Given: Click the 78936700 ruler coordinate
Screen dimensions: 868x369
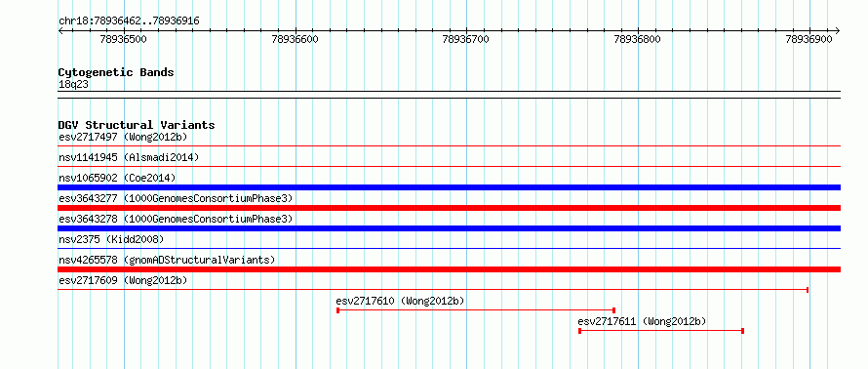Looking at the screenshot, I should (x=466, y=40).
